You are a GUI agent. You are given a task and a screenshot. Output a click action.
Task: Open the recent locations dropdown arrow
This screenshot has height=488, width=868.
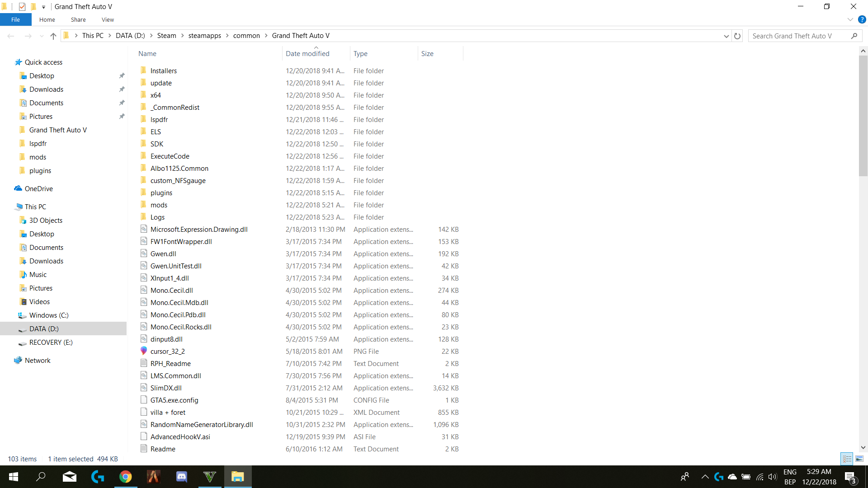(x=42, y=36)
